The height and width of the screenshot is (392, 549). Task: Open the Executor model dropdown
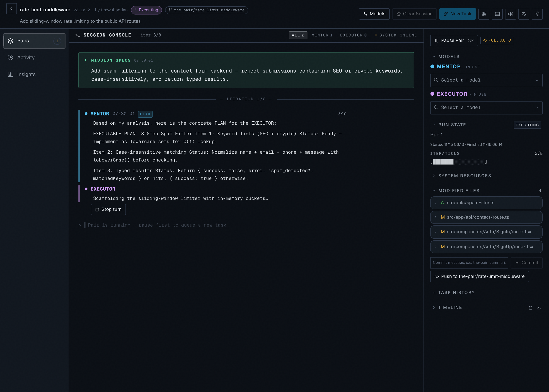486,108
